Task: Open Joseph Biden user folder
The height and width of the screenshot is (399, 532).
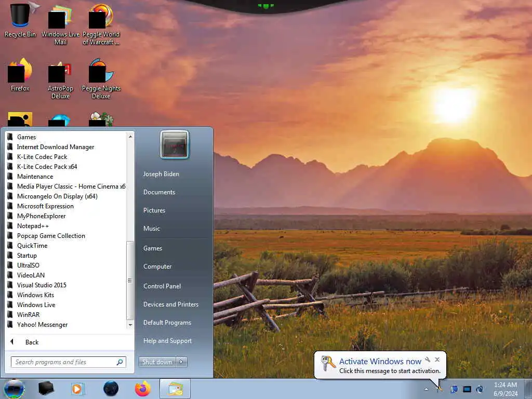Action: pos(161,174)
